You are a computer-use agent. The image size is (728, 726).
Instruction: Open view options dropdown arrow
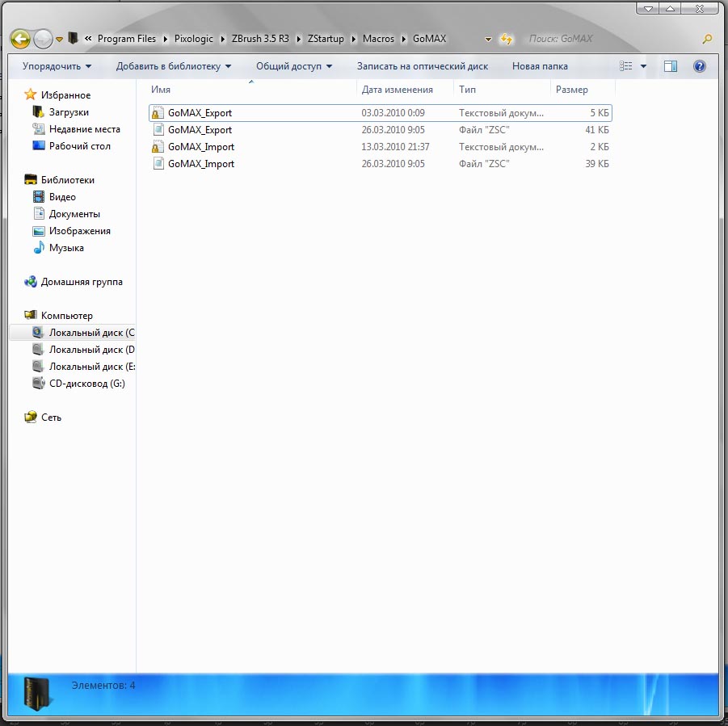tap(643, 66)
